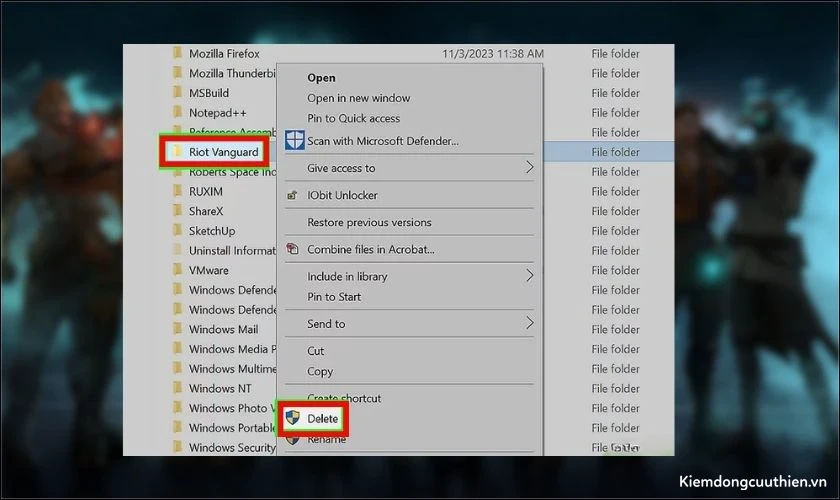
Task: Select the Uninstall Information folder name
Action: click(x=232, y=250)
